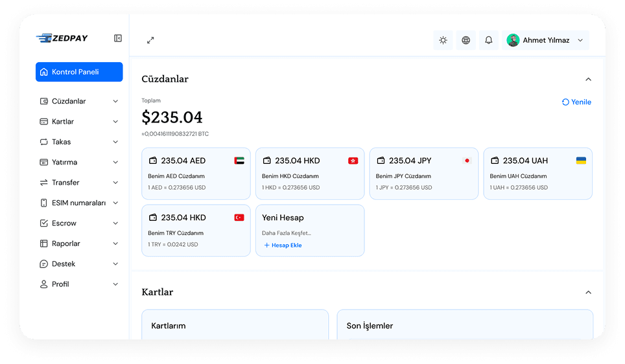This screenshot has width=625, height=364.
Task: Expand the Profil sidebar chevron
Action: coord(115,284)
